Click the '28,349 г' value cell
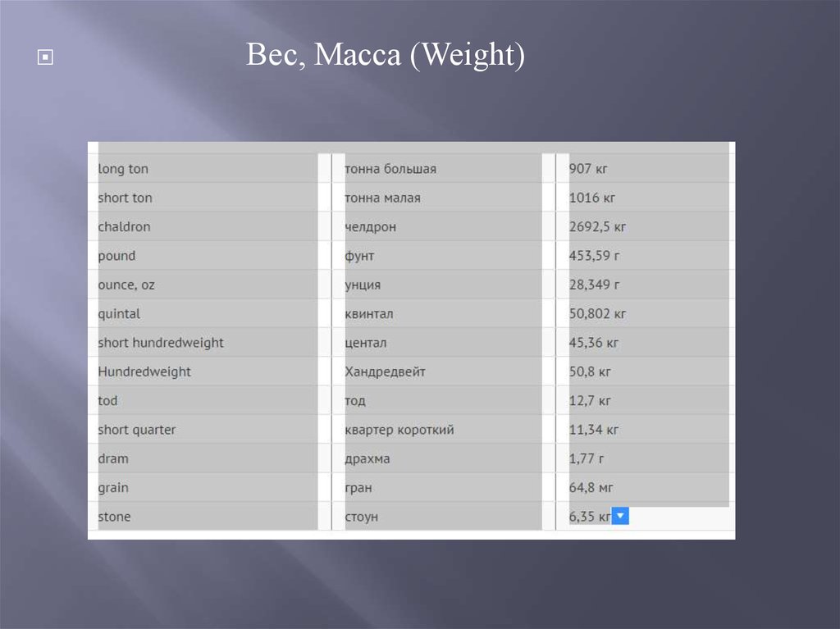The width and height of the screenshot is (840, 629). (594, 285)
